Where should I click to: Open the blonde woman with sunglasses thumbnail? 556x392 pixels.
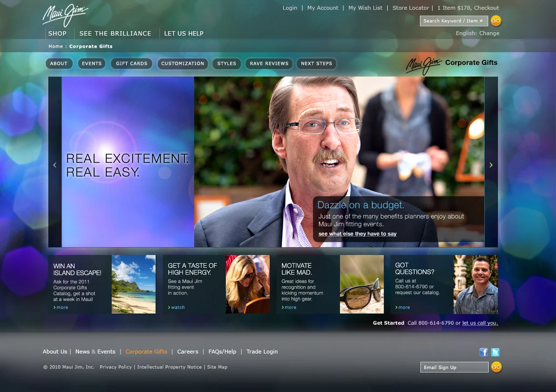click(x=247, y=284)
